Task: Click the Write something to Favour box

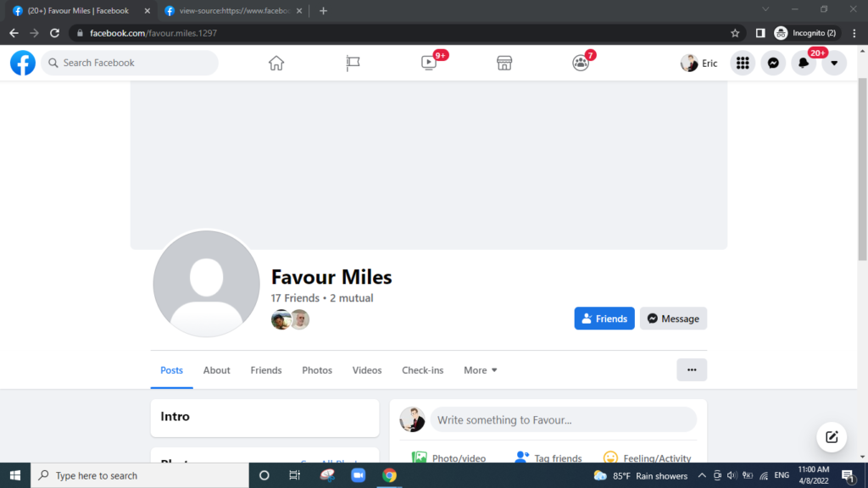Action: pos(563,420)
